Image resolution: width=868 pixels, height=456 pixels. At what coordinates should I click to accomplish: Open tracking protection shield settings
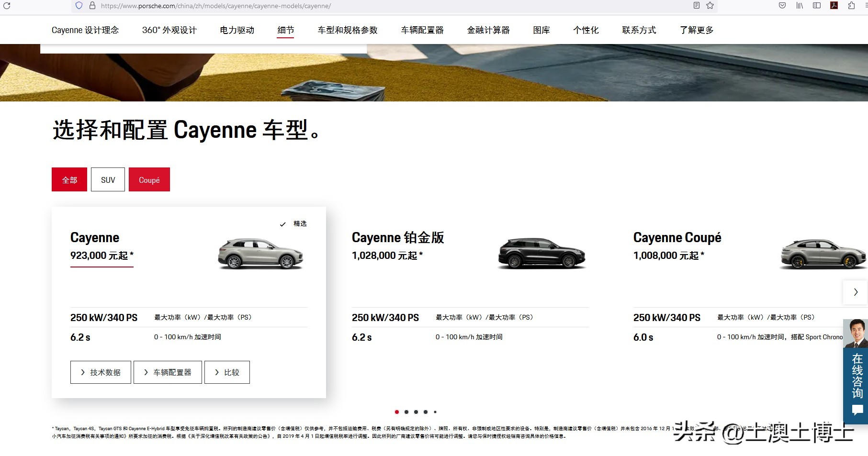point(79,6)
